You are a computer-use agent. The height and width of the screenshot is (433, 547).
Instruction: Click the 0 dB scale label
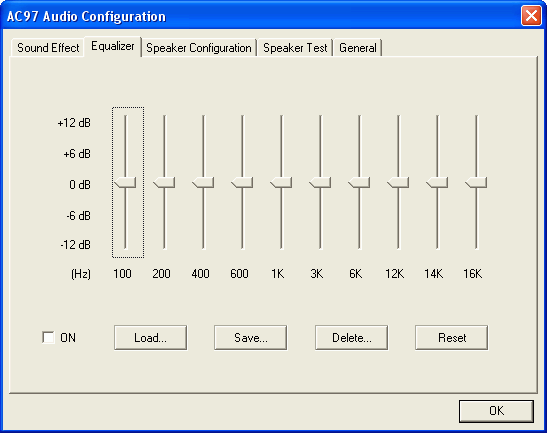(x=80, y=184)
